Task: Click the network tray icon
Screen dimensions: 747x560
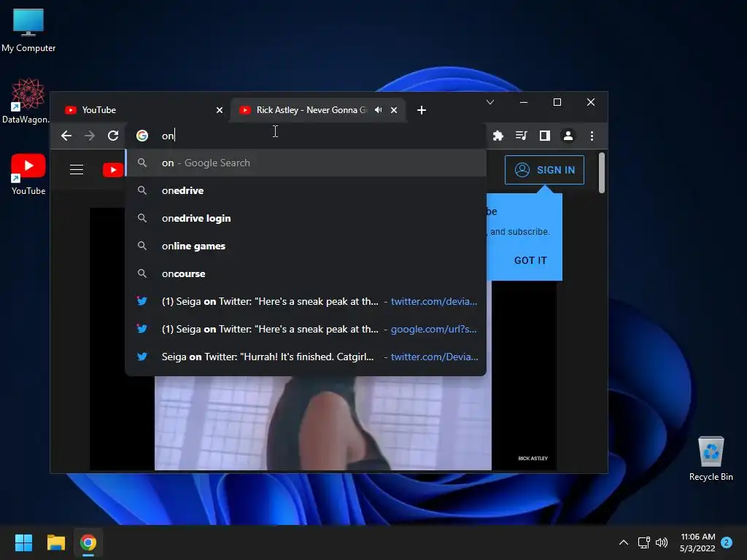Action: point(643,542)
